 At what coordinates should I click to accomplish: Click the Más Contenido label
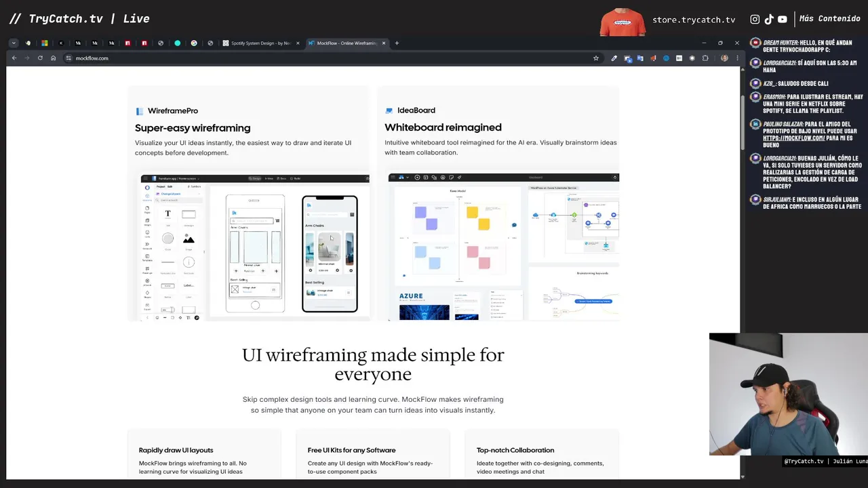pyautogui.click(x=829, y=19)
